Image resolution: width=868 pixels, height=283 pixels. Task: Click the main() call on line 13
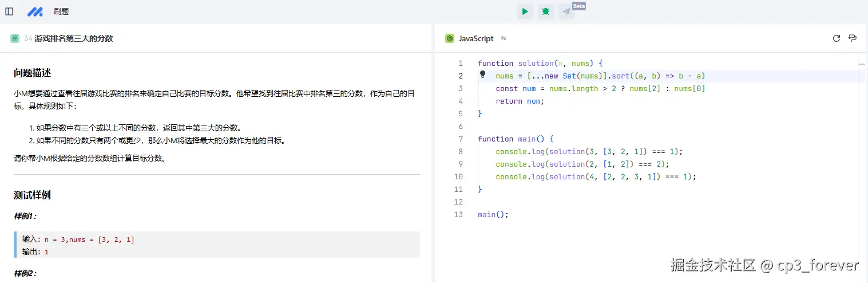[x=493, y=215]
